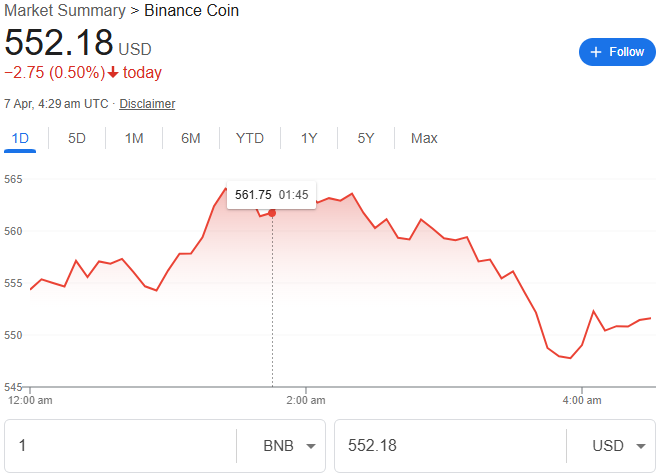Click the red data point on chart

(x=272, y=212)
